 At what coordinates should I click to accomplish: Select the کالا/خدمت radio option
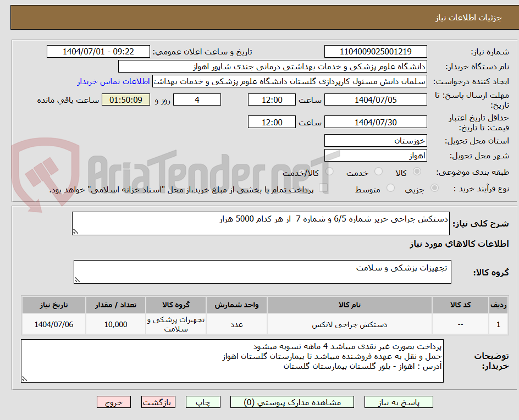[329, 170]
